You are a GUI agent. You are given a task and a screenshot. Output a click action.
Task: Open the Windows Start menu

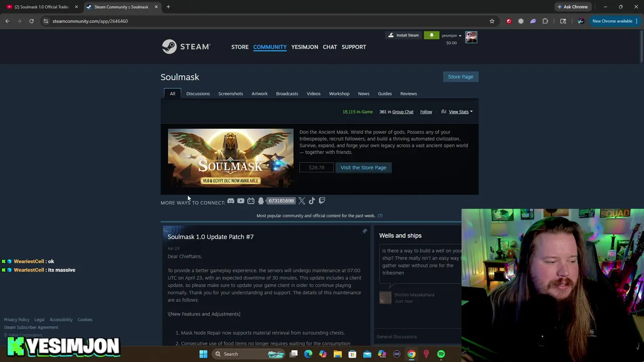point(203,354)
